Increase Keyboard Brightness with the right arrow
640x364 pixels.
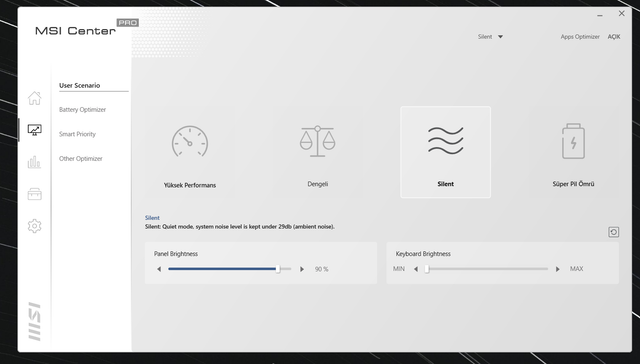tap(558, 269)
